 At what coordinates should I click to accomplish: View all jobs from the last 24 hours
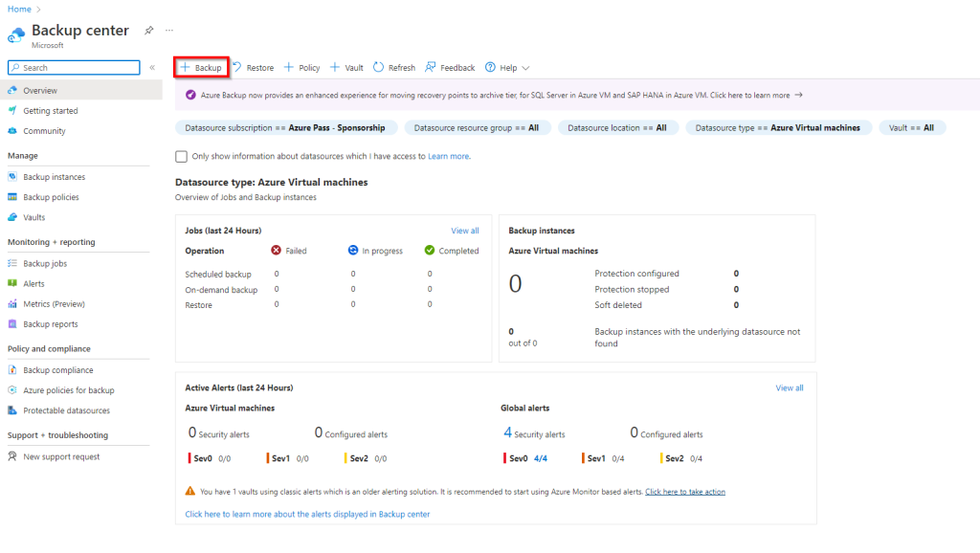(465, 231)
